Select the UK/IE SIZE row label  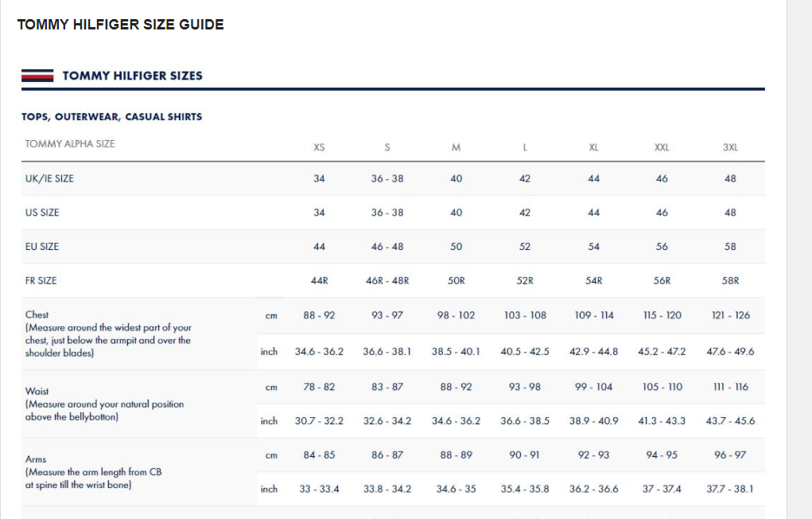pyautogui.click(x=49, y=178)
